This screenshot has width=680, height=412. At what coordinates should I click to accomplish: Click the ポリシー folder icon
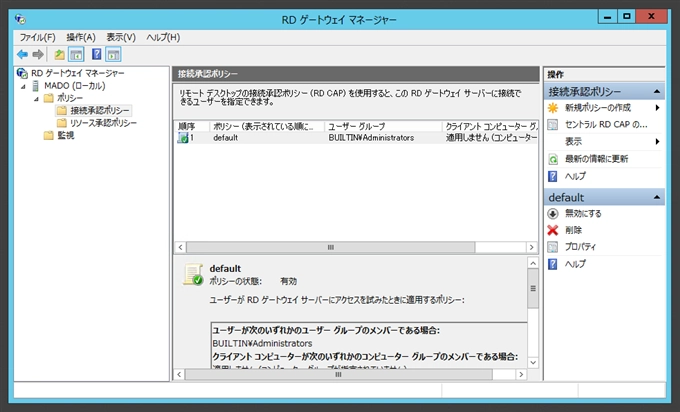tap(49, 98)
